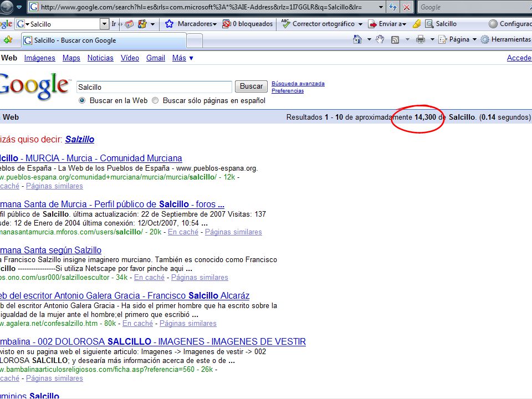
Task: Open En caché for agalera.net result
Action: click(138, 324)
